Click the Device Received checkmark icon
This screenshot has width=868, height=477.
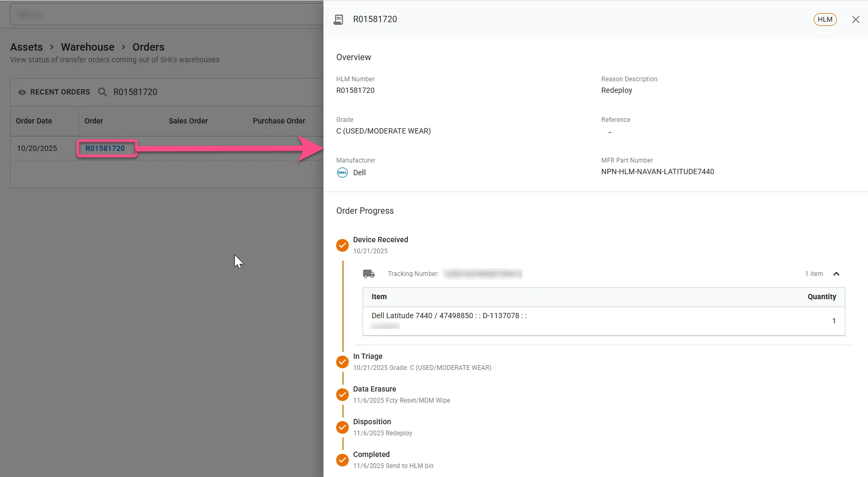[342, 245]
